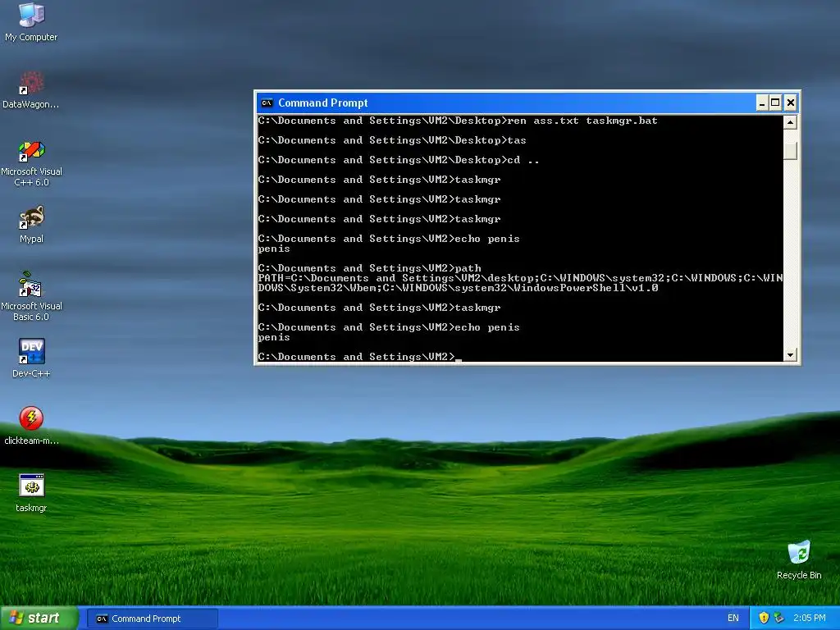The width and height of the screenshot is (840, 630).
Task: Open Command Prompt title bar system icon
Action: 267,103
